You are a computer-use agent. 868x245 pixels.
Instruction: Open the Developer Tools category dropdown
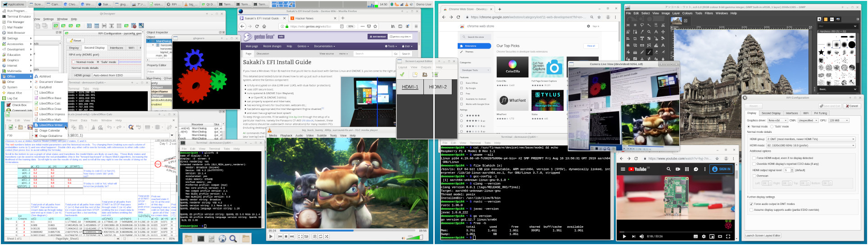[475, 70]
